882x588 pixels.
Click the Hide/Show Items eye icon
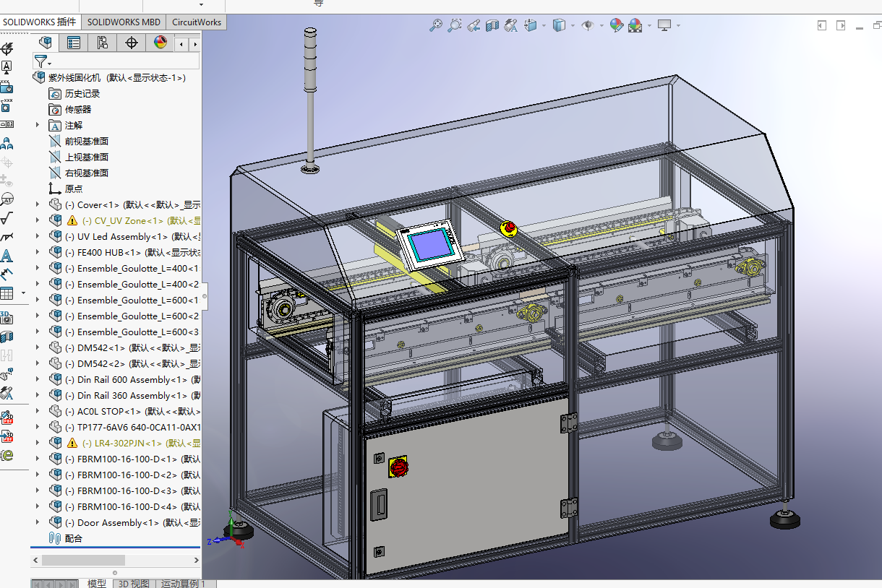point(588,25)
